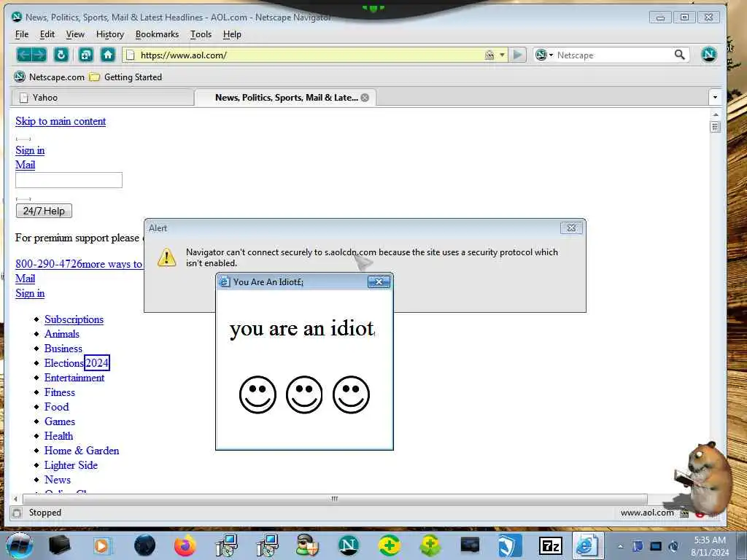The width and height of the screenshot is (747, 560).
Task: Click the https://www.aol.com/ address field
Action: pyautogui.click(x=309, y=55)
